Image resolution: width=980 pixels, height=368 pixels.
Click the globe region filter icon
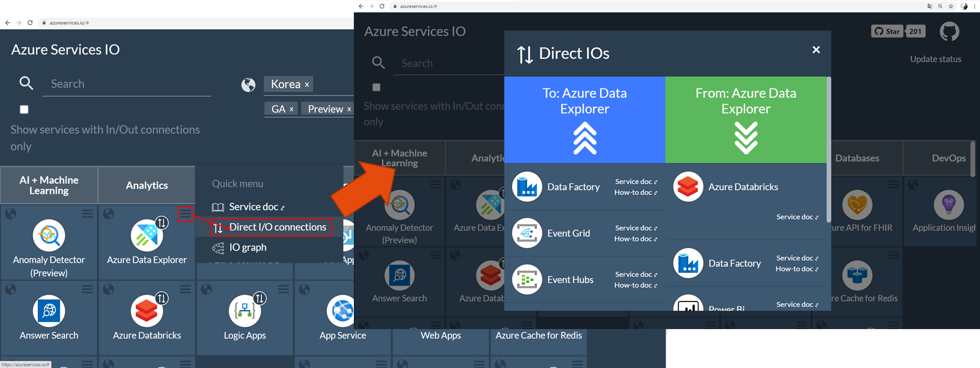pos(249,85)
